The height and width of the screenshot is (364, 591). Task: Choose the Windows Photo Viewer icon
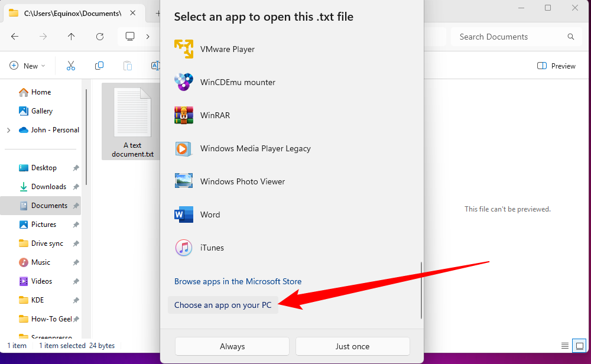[x=184, y=181]
